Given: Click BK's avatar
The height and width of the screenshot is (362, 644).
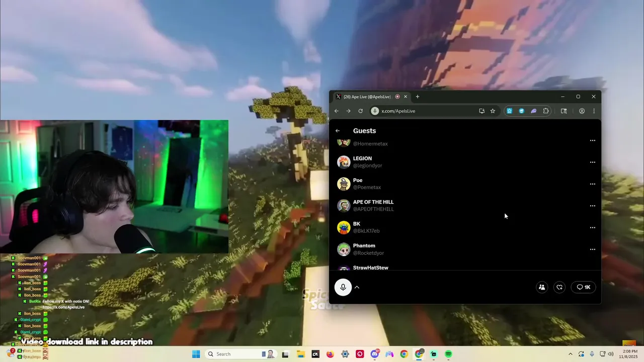Looking at the screenshot, I should (344, 227).
